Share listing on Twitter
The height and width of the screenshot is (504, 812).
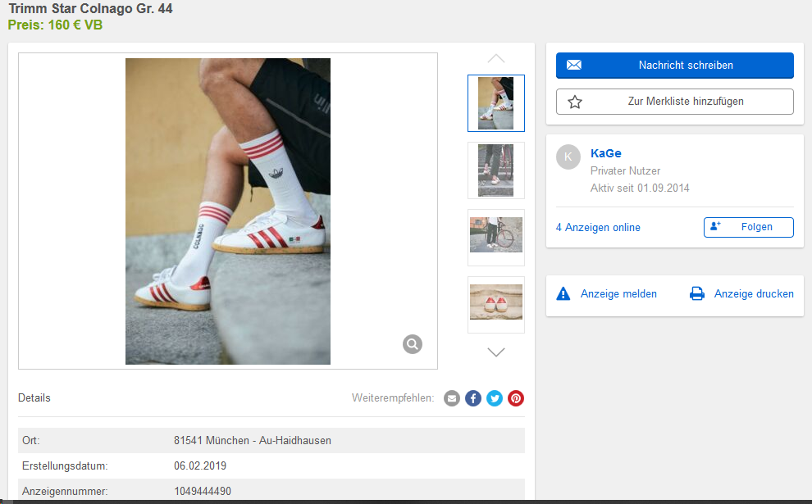pos(495,398)
